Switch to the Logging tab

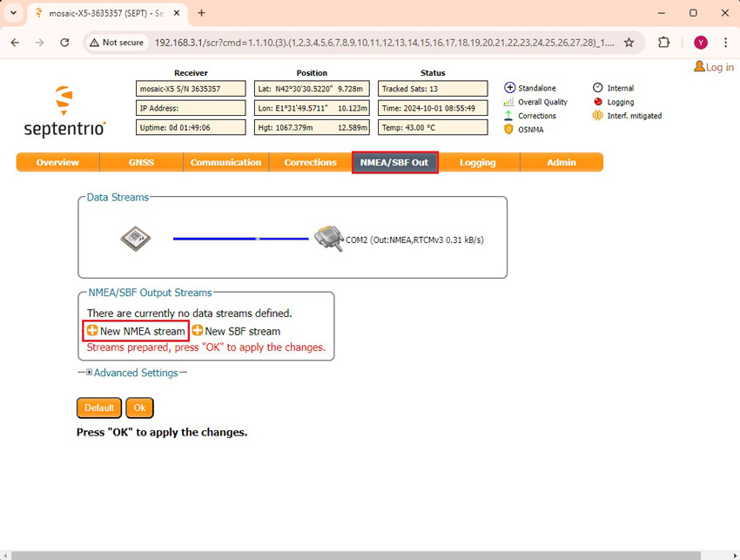click(x=477, y=163)
